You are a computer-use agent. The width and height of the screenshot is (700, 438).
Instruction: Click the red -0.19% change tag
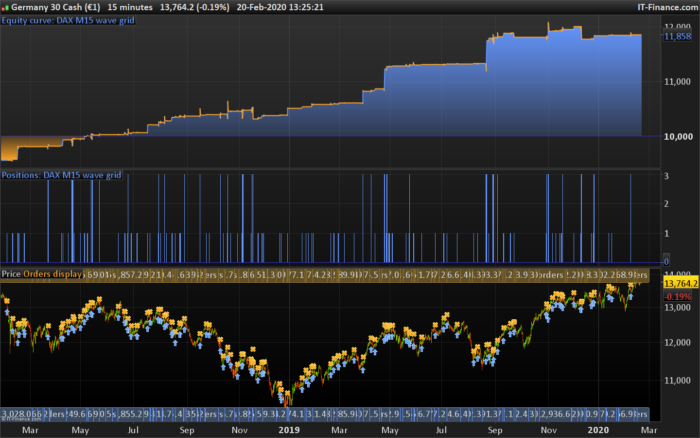tap(677, 296)
